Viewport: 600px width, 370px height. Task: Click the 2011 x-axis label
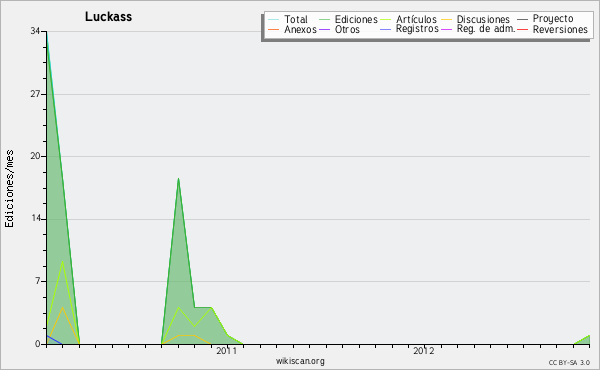pos(227,350)
